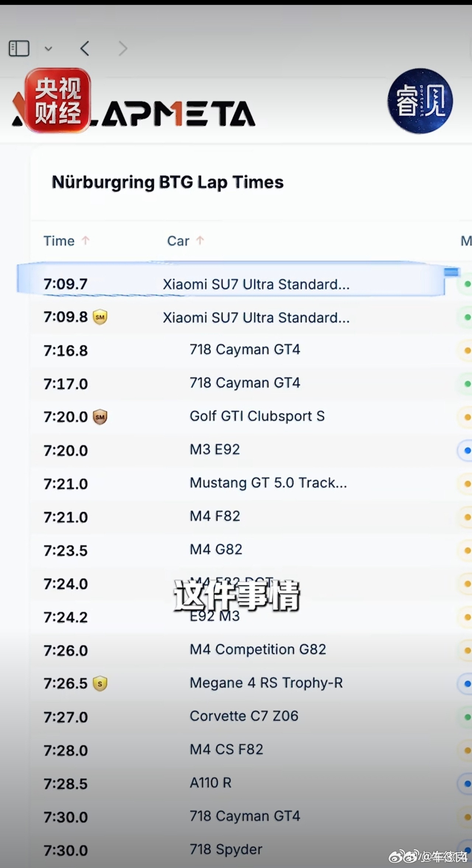Open the M4 Competition G82 entry
The height and width of the screenshot is (868, 472).
coord(258,649)
